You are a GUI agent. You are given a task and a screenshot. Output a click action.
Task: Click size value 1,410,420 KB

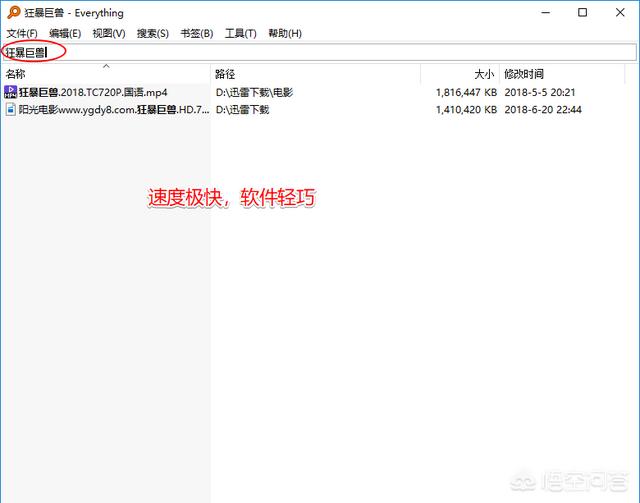pyautogui.click(x=466, y=109)
